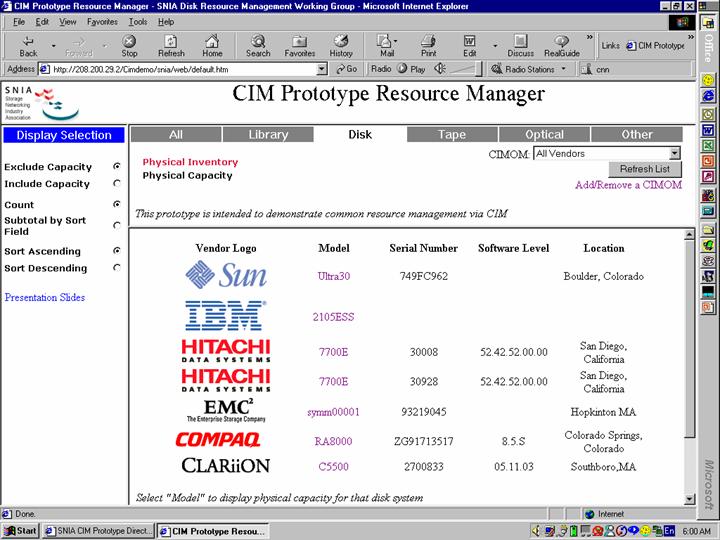Select Subtotal by Sort Field radio

tap(117, 225)
